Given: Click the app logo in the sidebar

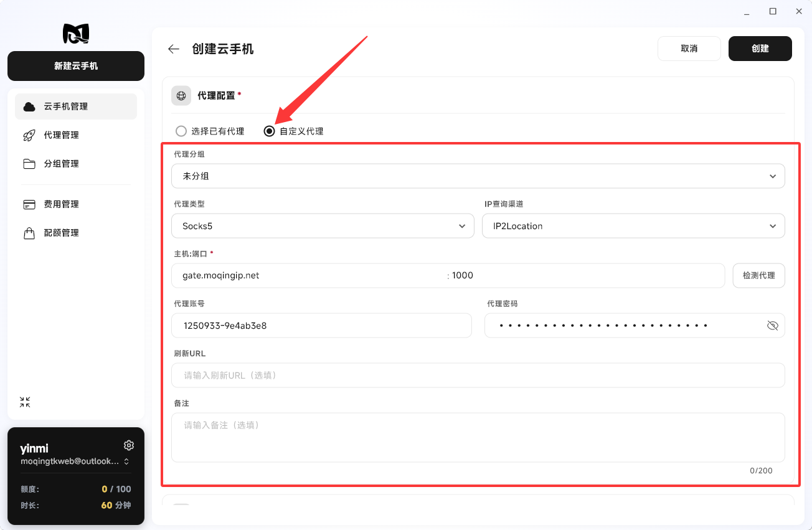Looking at the screenshot, I should (76, 34).
